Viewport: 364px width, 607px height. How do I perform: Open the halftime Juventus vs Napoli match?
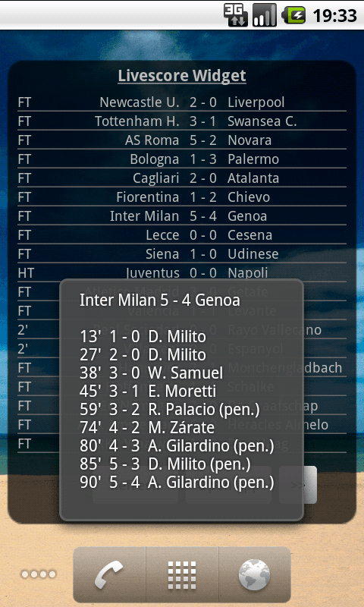(x=182, y=273)
